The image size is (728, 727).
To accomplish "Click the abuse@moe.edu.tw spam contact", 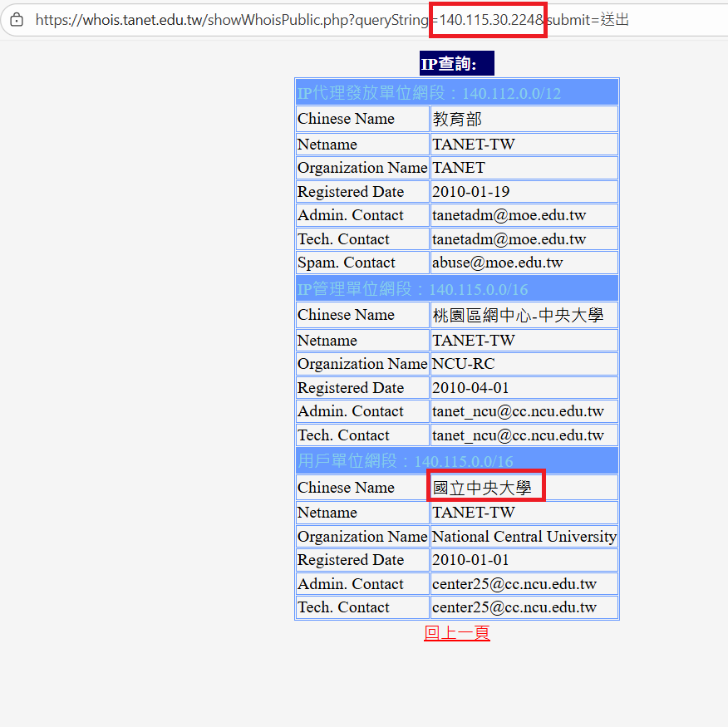I will point(524,263).
